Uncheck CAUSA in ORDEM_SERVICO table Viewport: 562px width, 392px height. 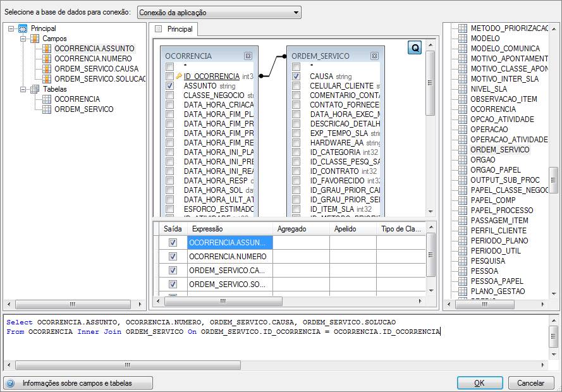point(296,76)
